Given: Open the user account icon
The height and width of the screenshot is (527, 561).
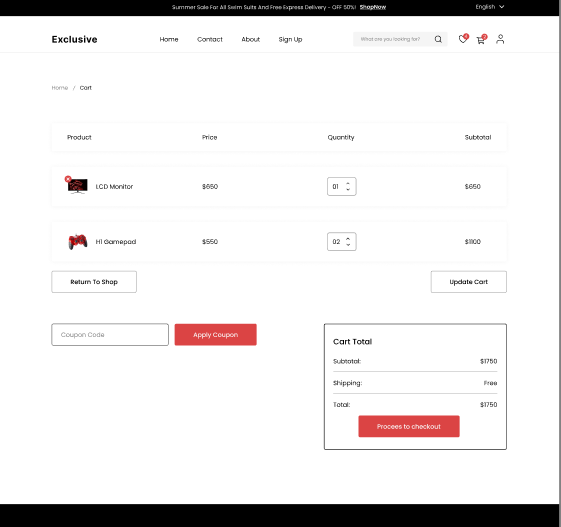Looking at the screenshot, I should (500, 39).
